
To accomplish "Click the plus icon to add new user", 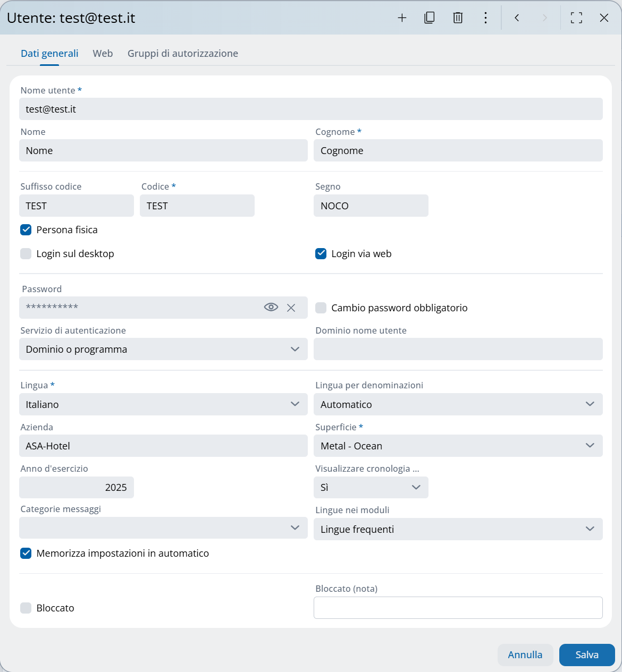I will click(402, 18).
